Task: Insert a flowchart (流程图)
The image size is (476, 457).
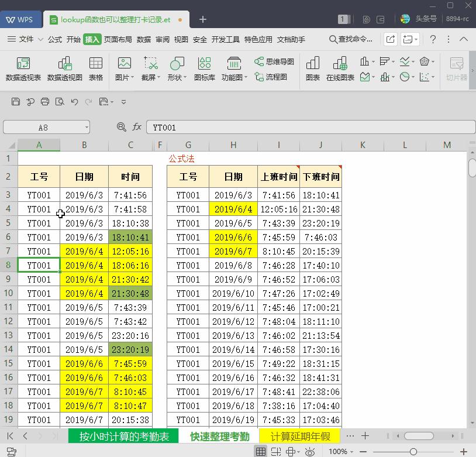Action: [x=271, y=77]
